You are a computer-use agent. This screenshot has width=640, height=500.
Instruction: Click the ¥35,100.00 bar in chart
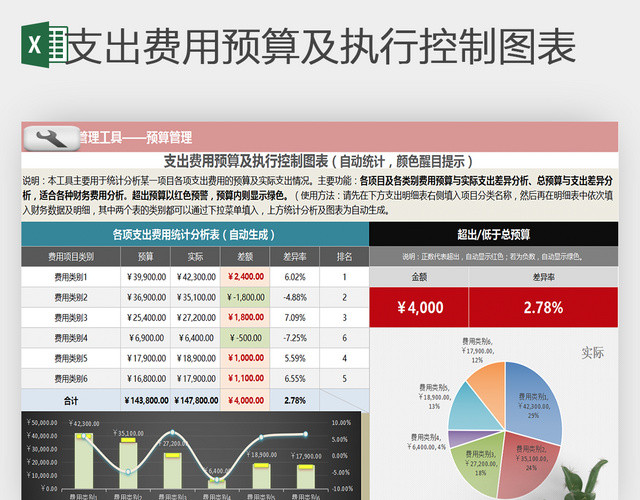128,463
